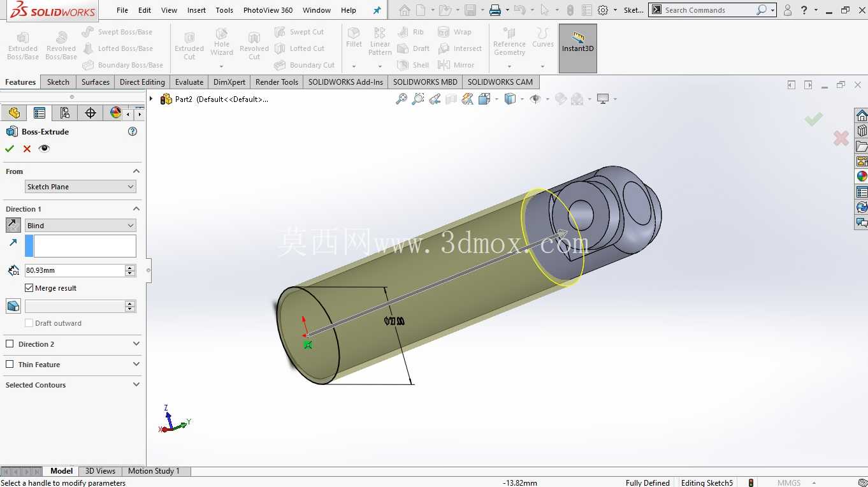Enable the Direction 2 checkbox
Viewport: 868px width, 487px height.
tap(10, 344)
